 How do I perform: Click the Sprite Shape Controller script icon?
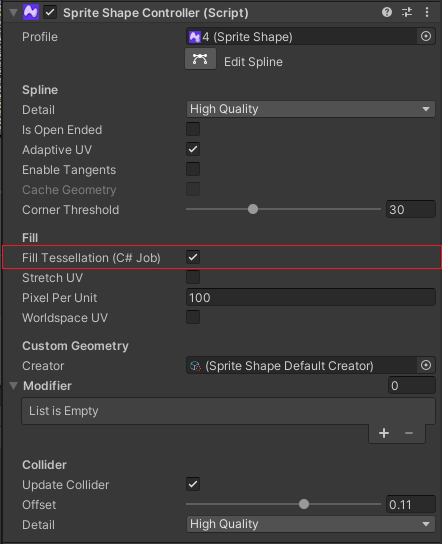[x=31, y=12]
